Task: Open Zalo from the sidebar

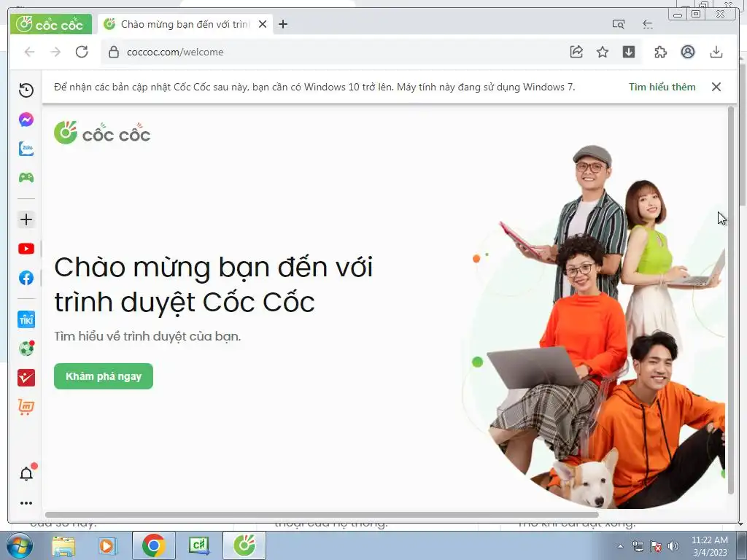Action: (x=26, y=149)
